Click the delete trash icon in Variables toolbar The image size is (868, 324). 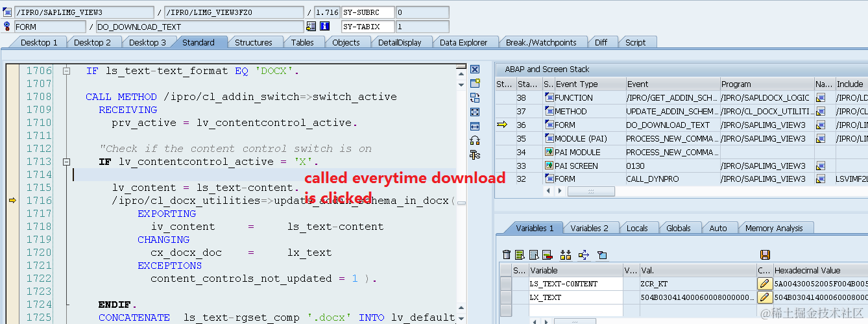[507, 255]
